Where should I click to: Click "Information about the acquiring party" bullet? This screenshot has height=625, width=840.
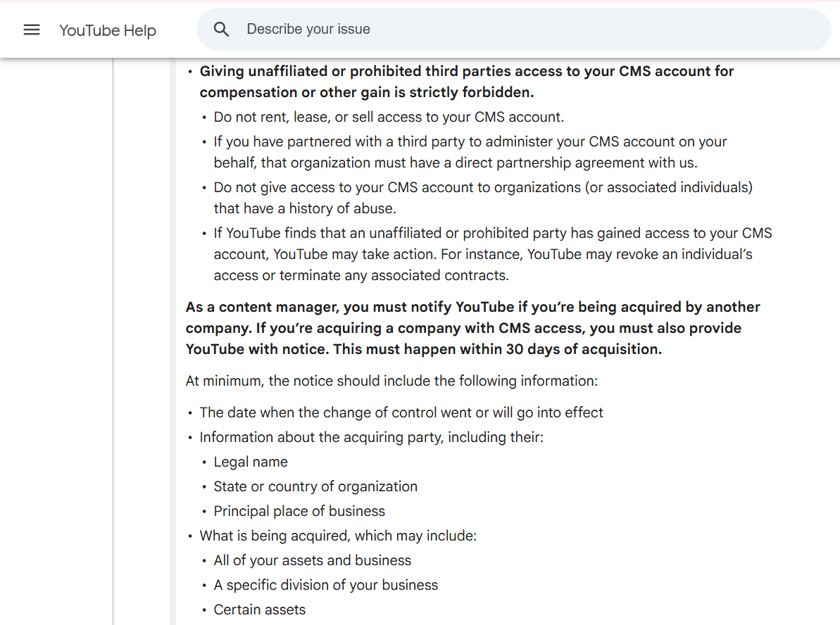tap(371, 437)
